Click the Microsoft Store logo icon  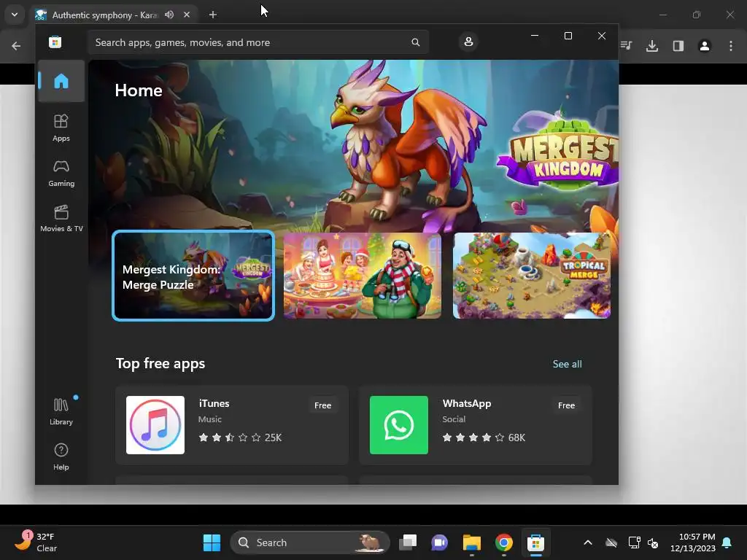[55, 42]
